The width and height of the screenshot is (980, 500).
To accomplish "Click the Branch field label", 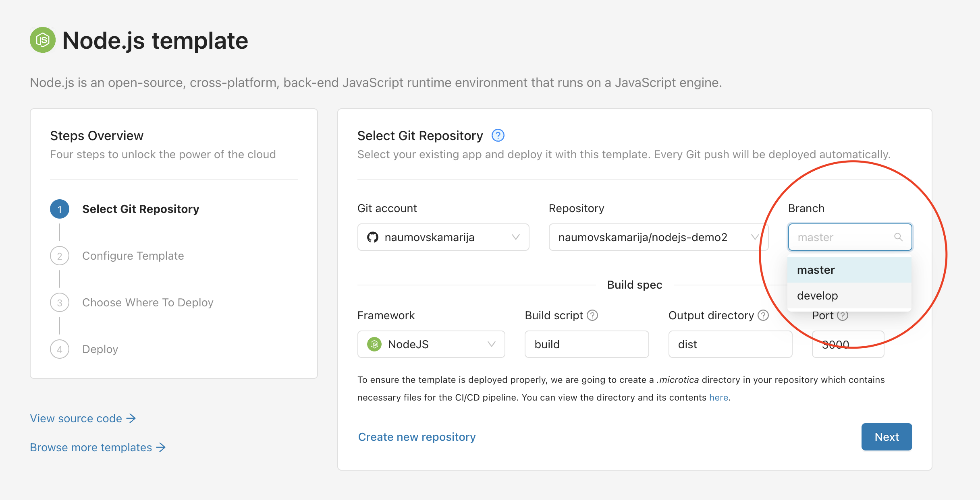I will coord(806,208).
